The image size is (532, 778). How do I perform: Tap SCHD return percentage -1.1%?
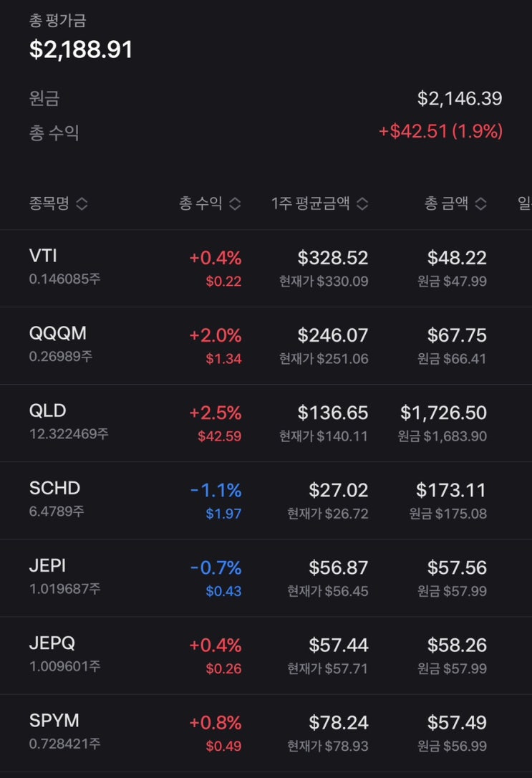coord(216,490)
